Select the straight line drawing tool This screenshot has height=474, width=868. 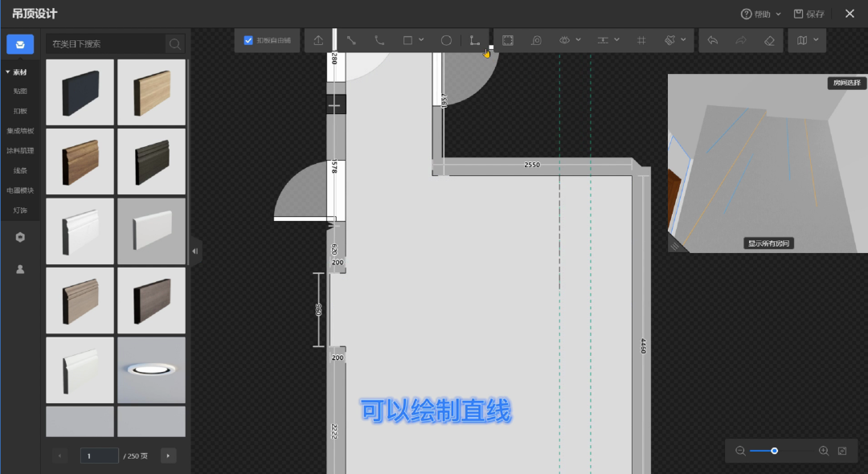coord(351,40)
